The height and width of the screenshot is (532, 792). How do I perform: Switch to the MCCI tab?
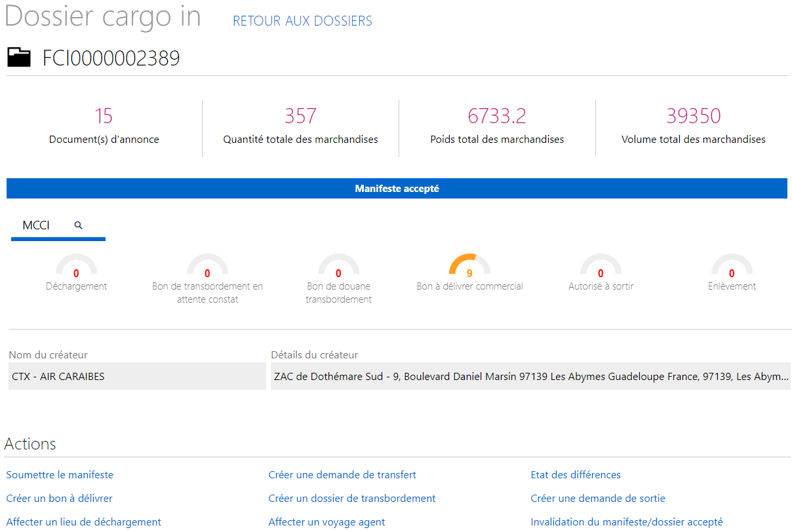pyautogui.click(x=36, y=225)
